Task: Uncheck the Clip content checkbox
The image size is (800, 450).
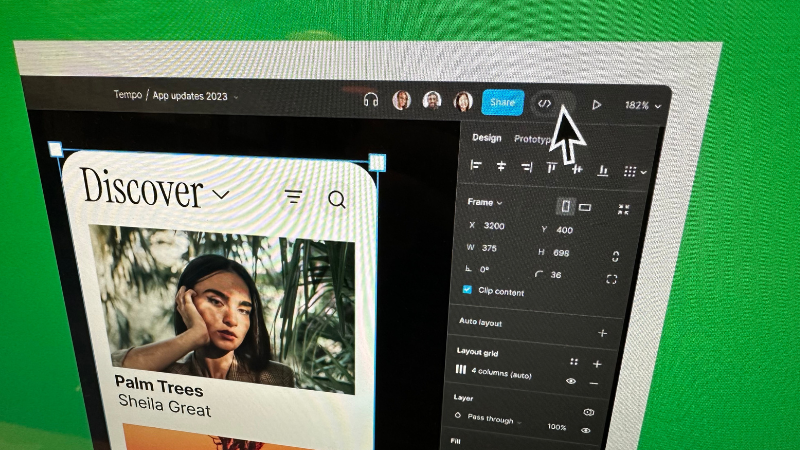Action: click(x=467, y=289)
